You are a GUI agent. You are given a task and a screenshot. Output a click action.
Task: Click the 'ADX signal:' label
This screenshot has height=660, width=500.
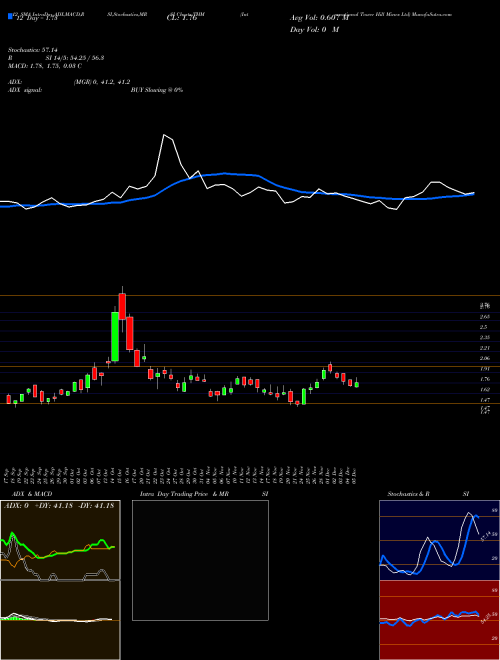click(x=25, y=90)
